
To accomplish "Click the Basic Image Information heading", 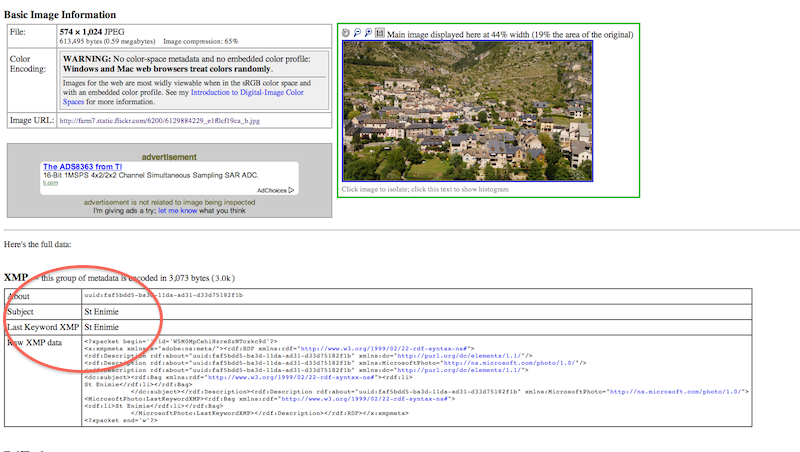I will (x=60, y=14).
